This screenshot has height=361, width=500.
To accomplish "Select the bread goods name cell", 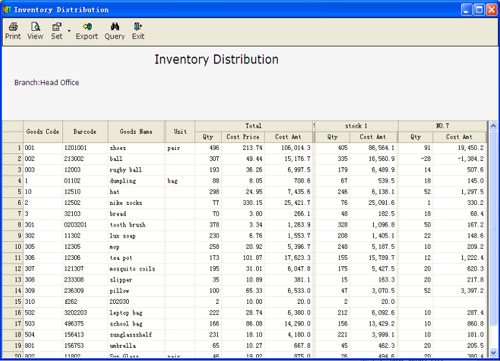I will pyautogui.click(x=136, y=214).
